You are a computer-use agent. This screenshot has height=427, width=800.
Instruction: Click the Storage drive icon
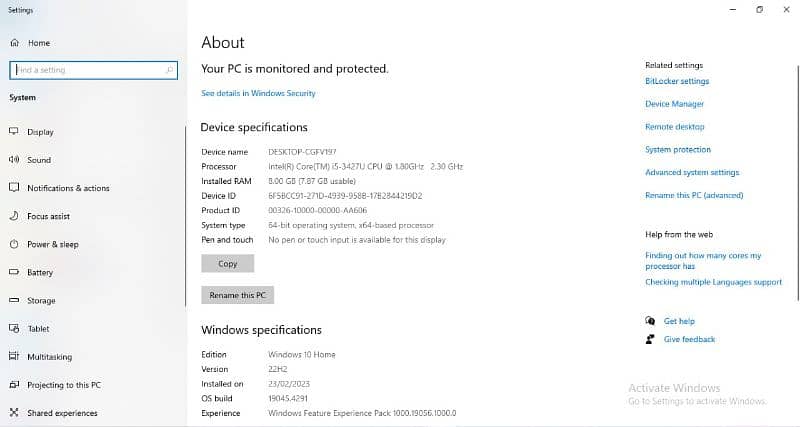[14, 300]
